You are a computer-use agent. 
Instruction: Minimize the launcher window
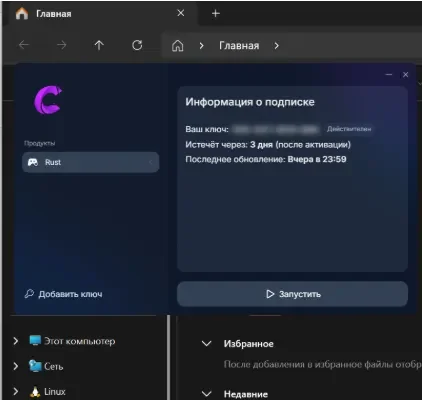pos(389,75)
